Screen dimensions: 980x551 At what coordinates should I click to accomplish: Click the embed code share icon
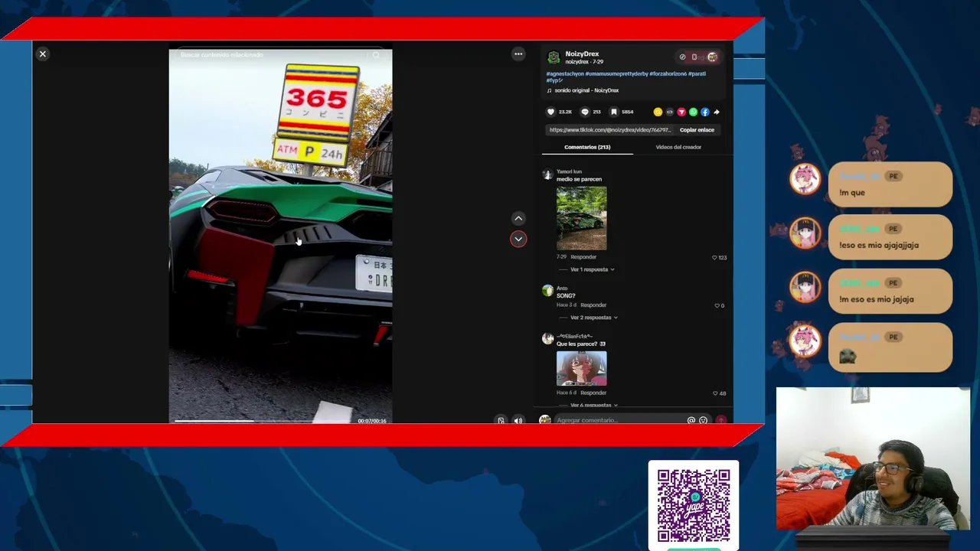(x=669, y=112)
